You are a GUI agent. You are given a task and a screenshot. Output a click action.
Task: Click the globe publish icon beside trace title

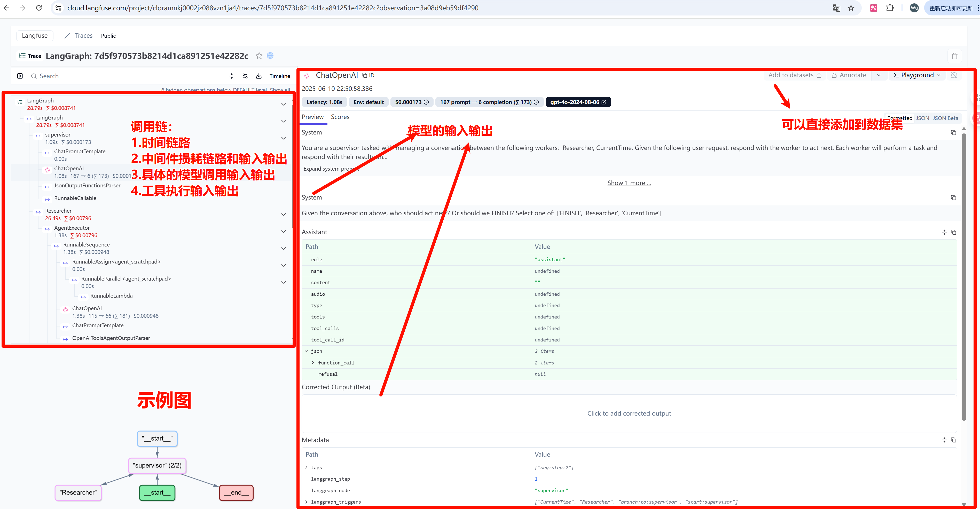[x=270, y=55]
